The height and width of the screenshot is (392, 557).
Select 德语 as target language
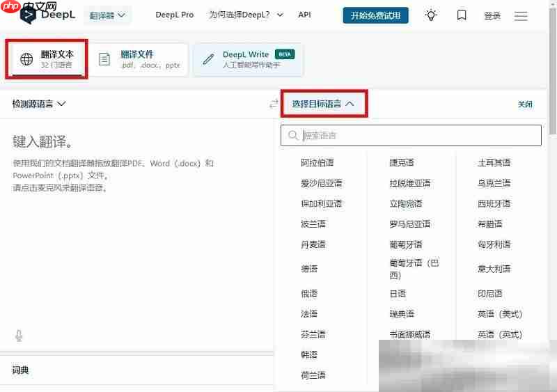[x=309, y=269]
